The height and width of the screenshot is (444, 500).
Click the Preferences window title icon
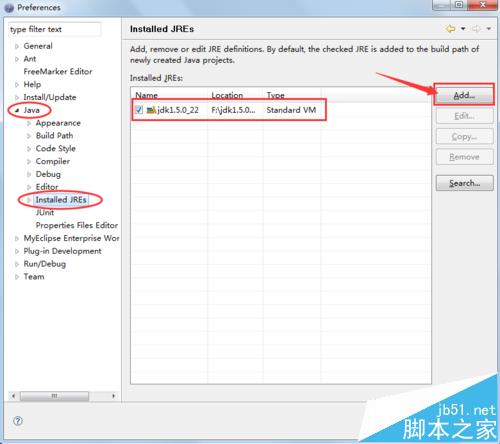point(9,8)
